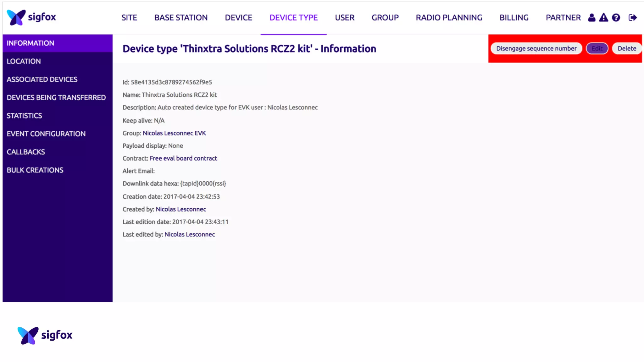Open the alerts warning triangle icon
The width and height of the screenshot is (644, 362).
[x=603, y=18]
